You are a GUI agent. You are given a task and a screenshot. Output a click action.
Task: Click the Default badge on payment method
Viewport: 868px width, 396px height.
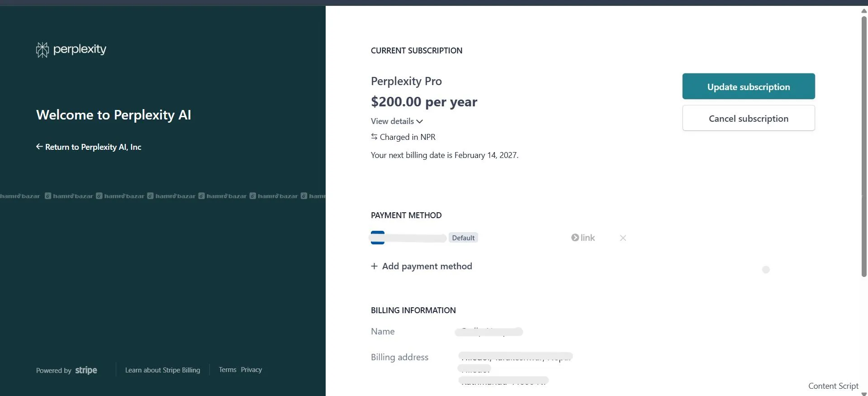(x=463, y=238)
